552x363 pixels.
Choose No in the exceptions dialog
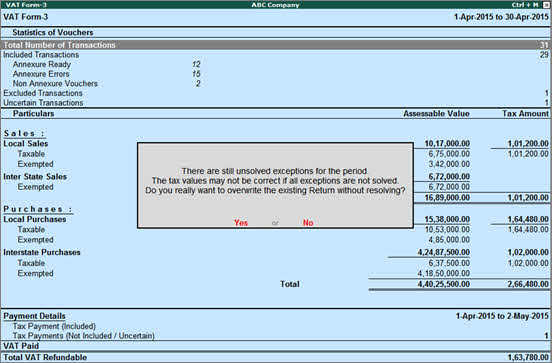[x=308, y=223]
